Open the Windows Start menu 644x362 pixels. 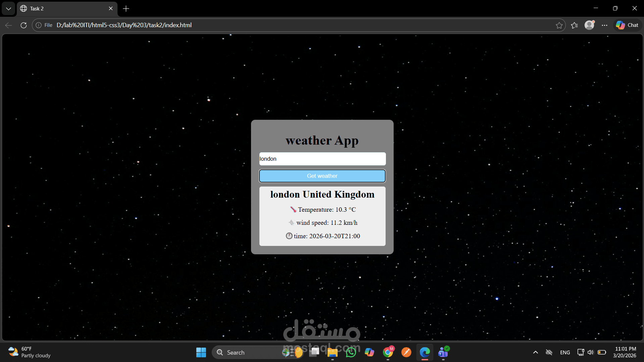coord(201,352)
